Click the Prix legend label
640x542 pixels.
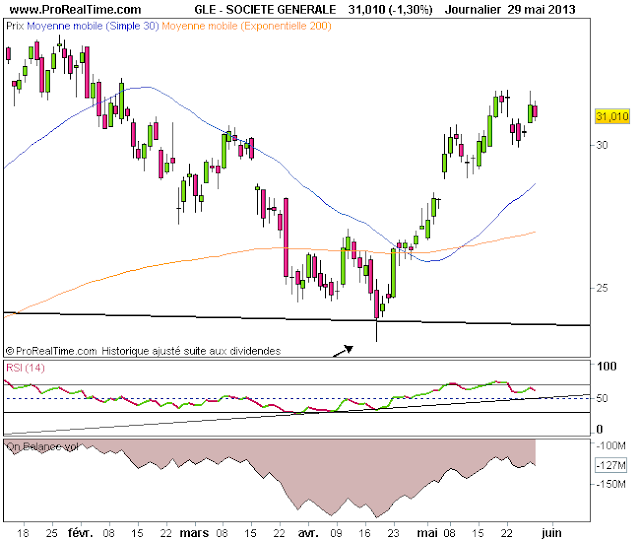15,26
